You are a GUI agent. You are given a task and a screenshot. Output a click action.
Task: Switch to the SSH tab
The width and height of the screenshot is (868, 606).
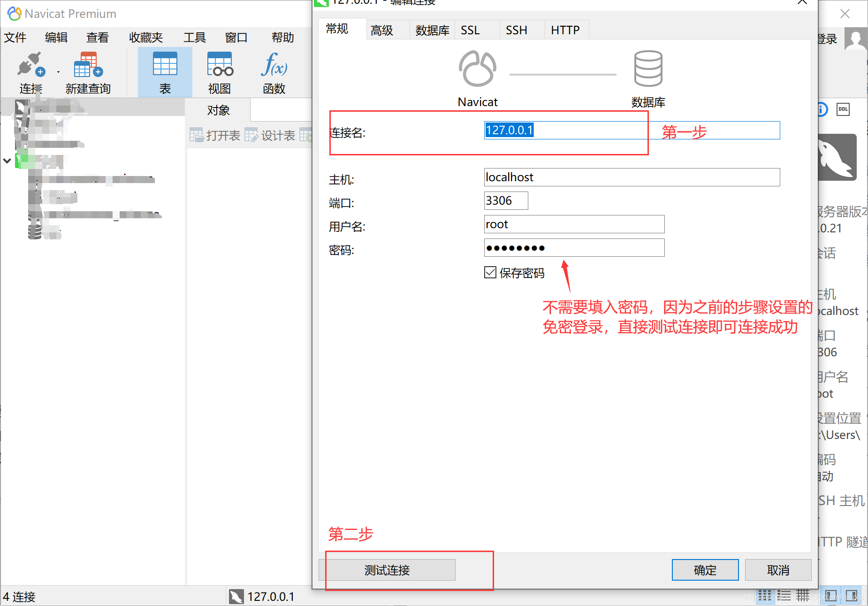pyautogui.click(x=522, y=30)
